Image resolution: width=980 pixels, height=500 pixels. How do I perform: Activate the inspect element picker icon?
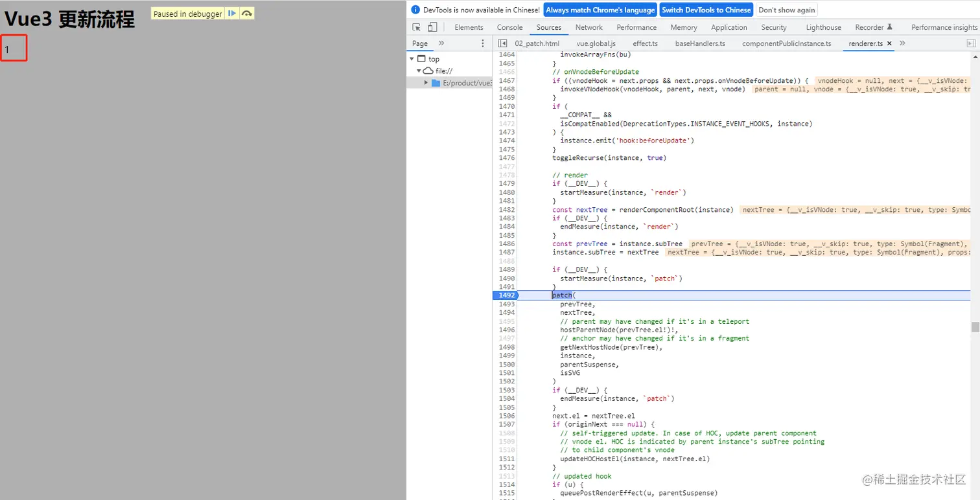[417, 27]
